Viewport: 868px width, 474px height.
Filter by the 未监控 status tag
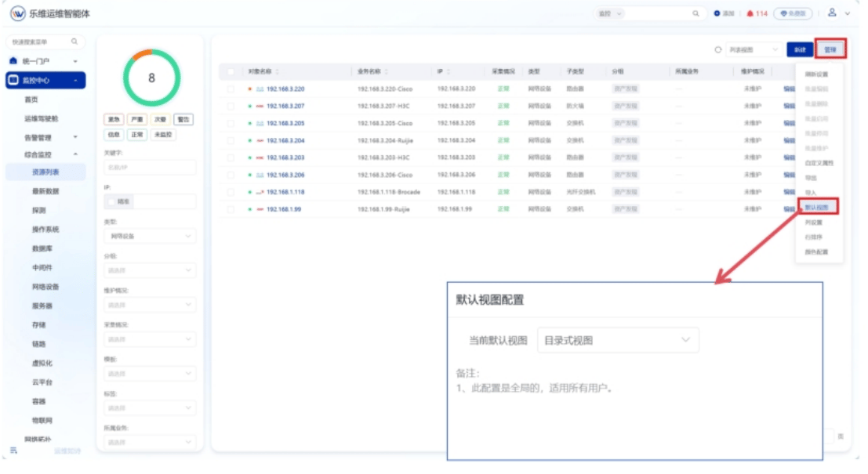pyautogui.click(x=163, y=135)
